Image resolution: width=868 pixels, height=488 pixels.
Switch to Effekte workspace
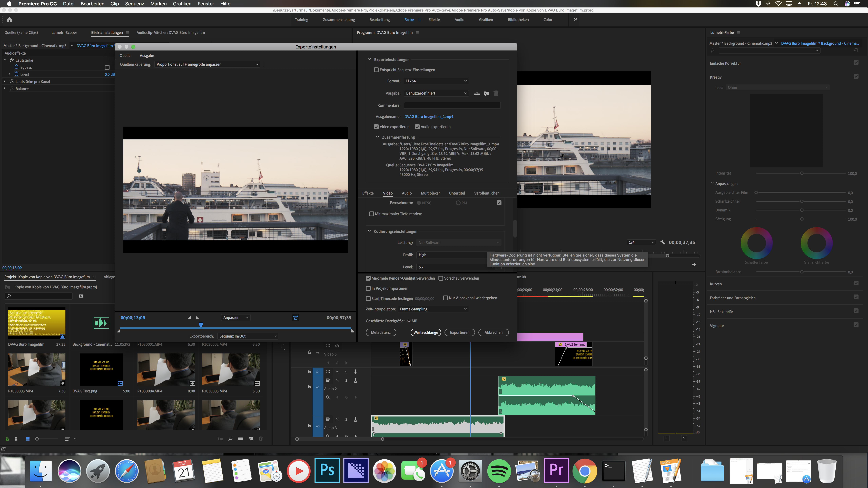434,19
